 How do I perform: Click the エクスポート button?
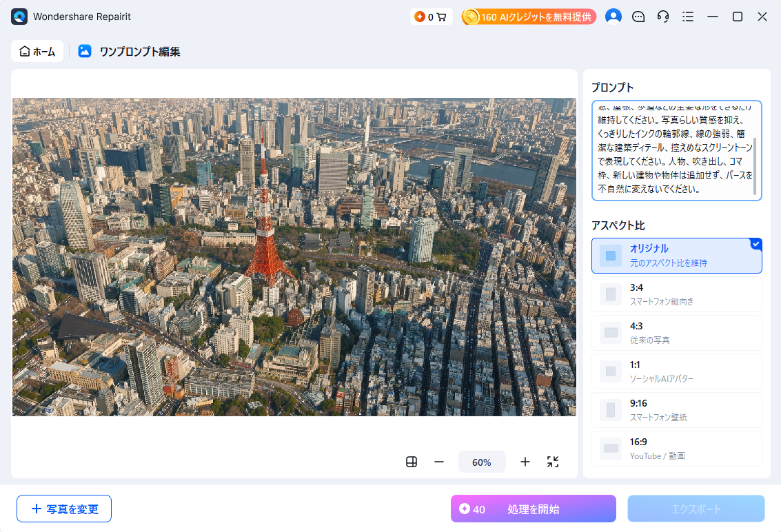click(696, 509)
